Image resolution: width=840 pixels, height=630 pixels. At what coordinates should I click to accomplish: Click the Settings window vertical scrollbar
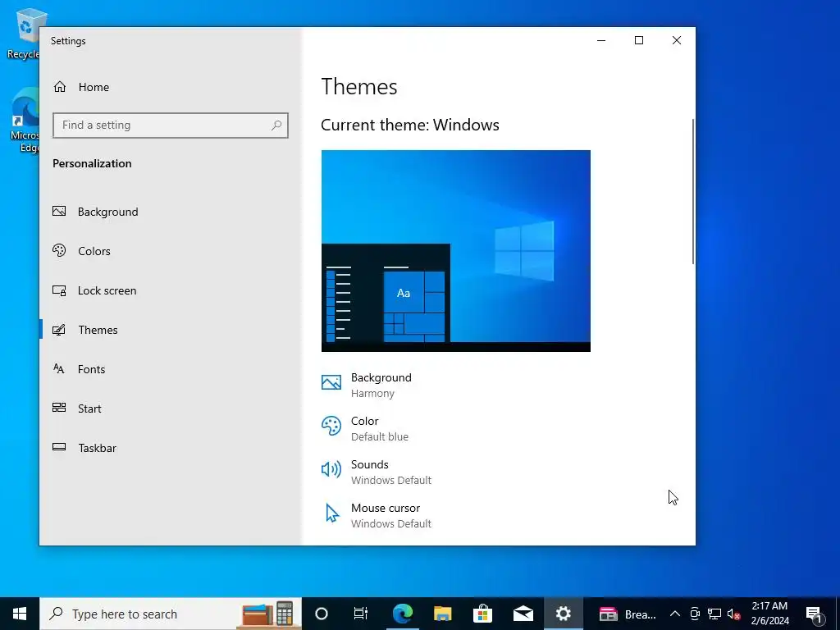click(693, 191)
